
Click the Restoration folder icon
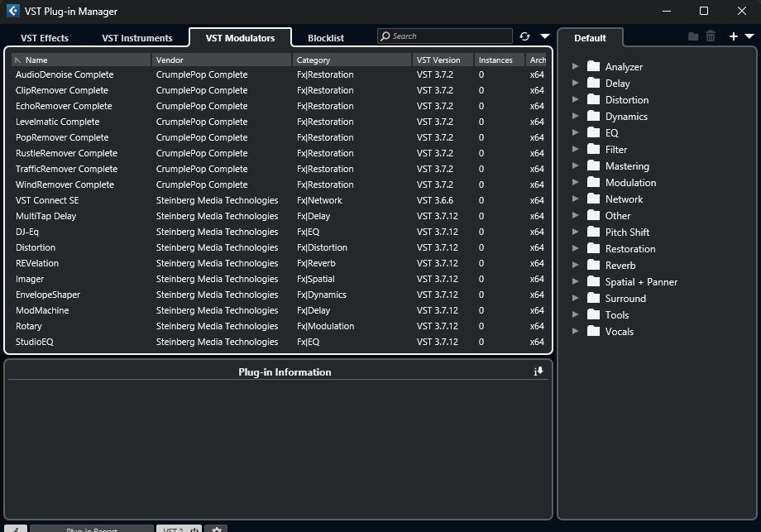point(593,248)
